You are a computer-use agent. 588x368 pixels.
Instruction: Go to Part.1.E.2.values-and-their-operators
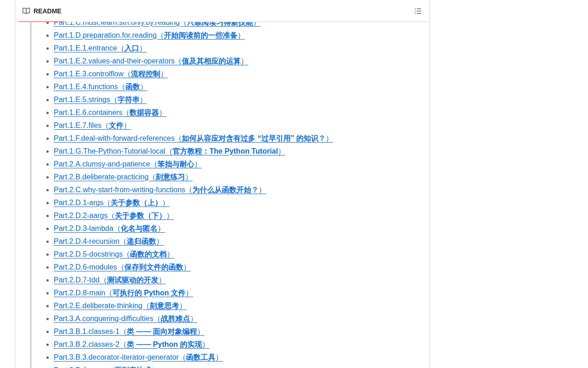[x=151, y=61]
